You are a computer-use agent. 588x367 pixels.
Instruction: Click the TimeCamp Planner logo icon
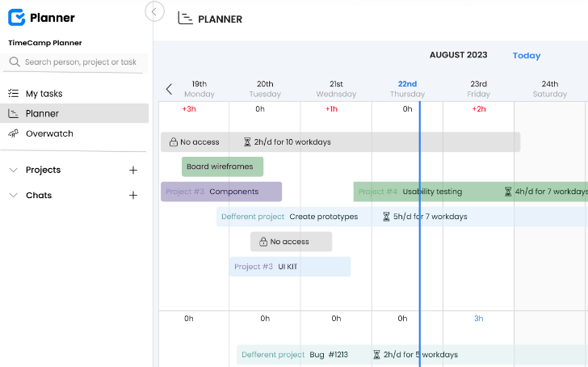pyautogui.click(x=16, y=17)
